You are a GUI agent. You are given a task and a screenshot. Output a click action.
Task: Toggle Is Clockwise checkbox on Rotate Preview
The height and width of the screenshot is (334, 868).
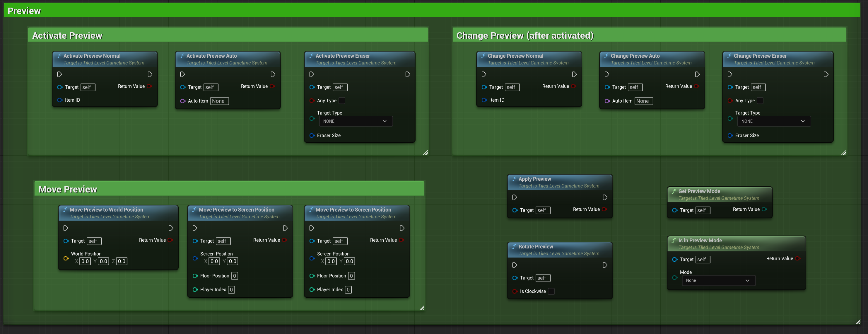coord(551,291)
